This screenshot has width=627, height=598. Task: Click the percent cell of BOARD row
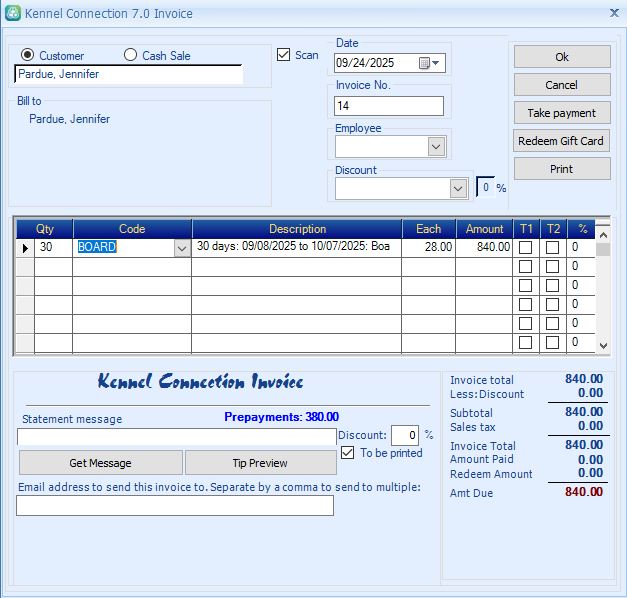click(581, 248)
